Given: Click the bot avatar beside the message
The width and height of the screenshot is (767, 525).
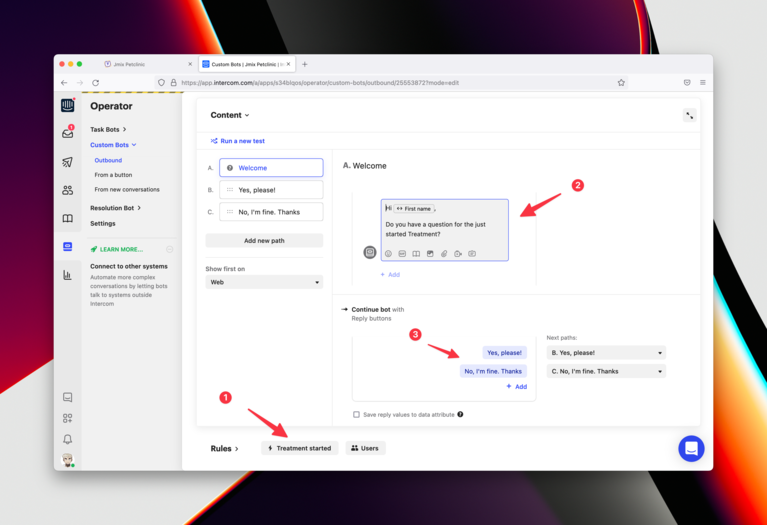Looking at the screenshot, I should tap(370, 252).
